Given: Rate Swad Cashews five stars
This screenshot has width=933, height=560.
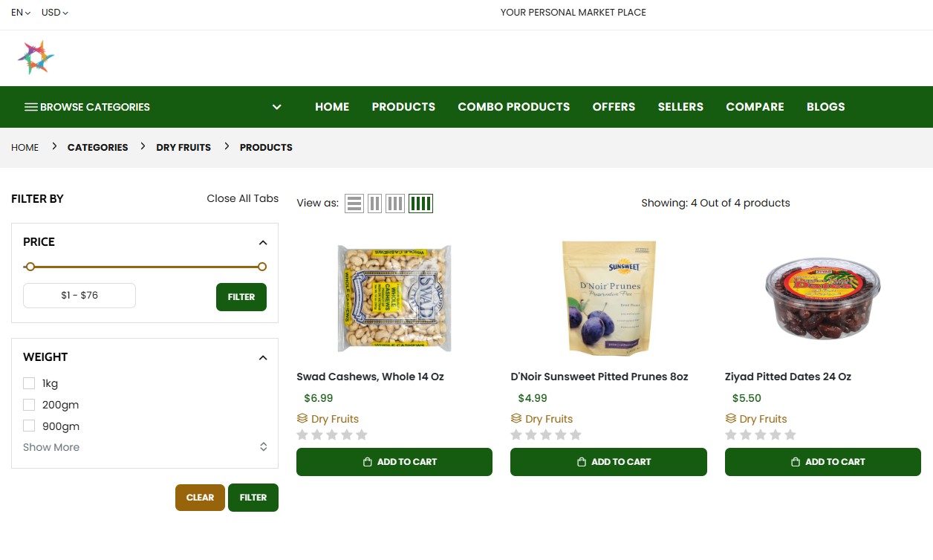Looking at the screenshot, I should coord(362,435).
